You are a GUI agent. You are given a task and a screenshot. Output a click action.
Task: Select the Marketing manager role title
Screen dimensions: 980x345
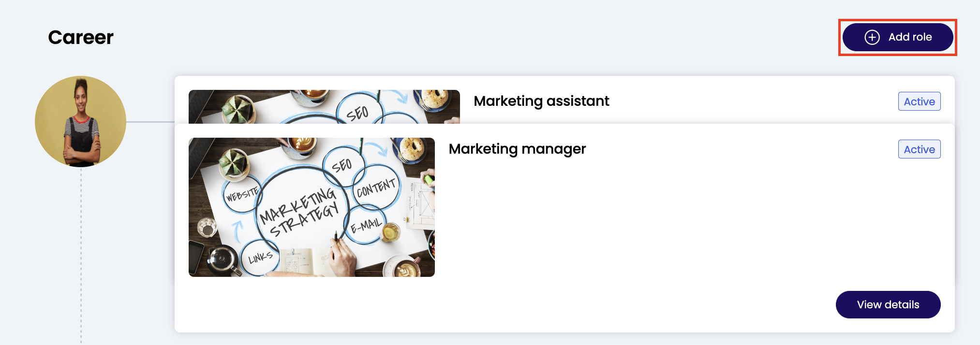pos(517,149)
